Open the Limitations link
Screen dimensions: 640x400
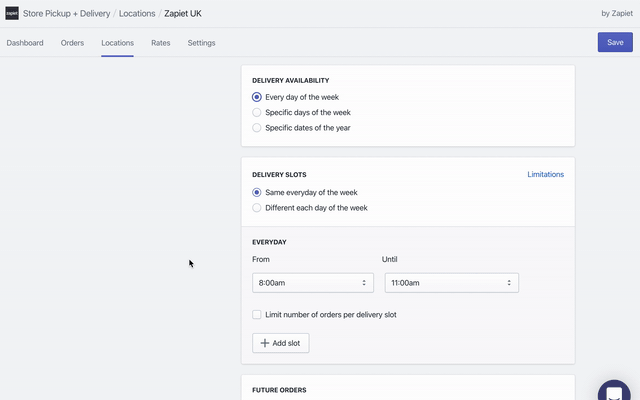(545, 174)
